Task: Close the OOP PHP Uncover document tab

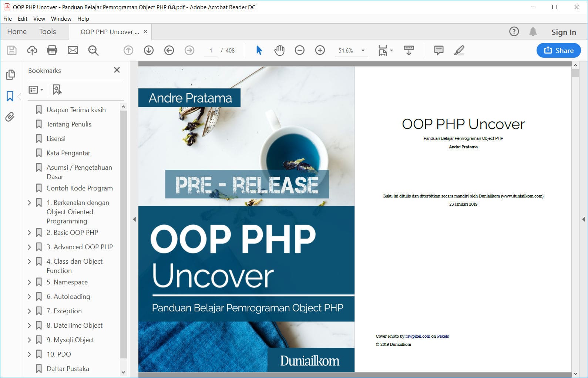Action: 145,31
